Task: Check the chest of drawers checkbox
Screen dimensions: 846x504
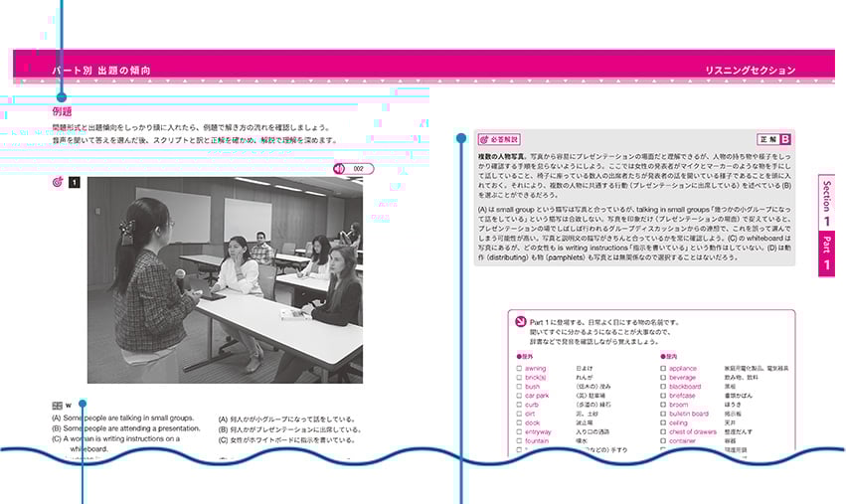Action: pyautogui.click(x=663, y=431)
